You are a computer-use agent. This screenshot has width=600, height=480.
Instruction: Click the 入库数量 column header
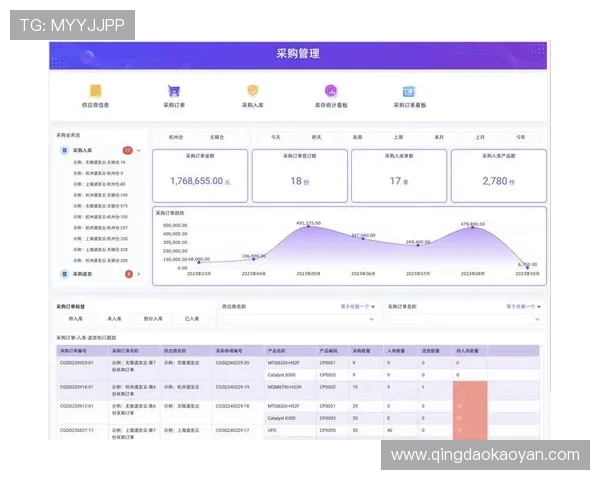click(x=400, y=351)
